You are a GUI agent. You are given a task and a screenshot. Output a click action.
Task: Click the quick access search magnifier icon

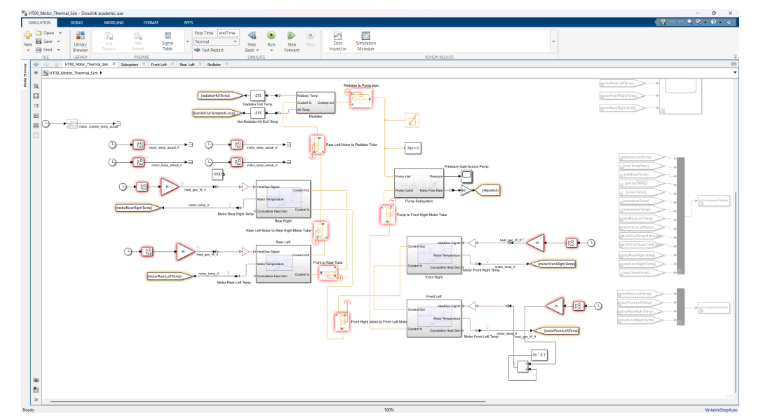[689, 22]
